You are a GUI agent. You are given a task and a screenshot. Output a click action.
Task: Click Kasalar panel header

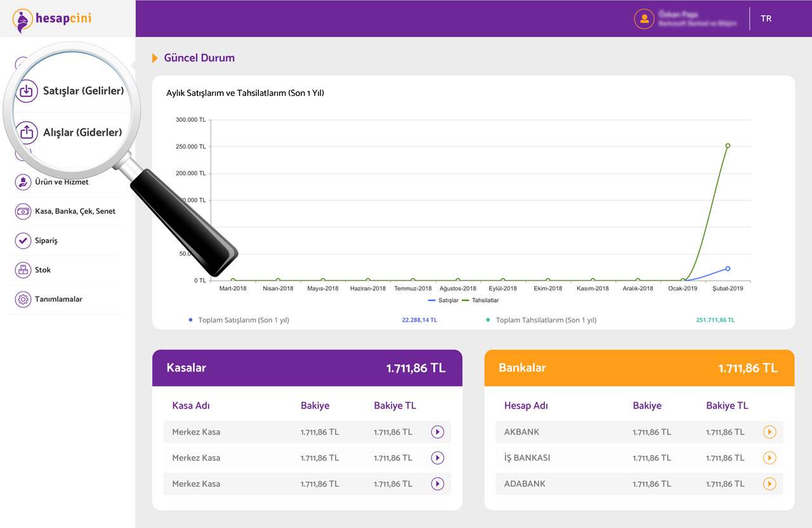coord(307,368)
